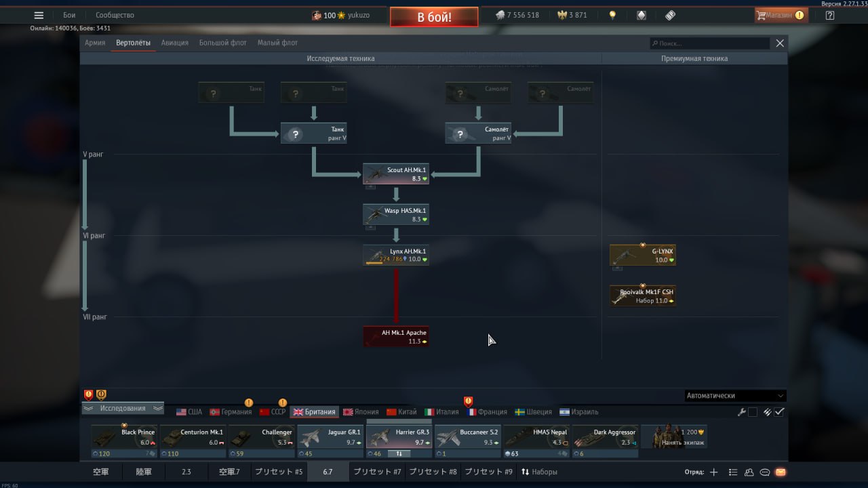The width and height of the screenshot is (868, 488).
Task: Select the Британия nation
Action: tap(314, 411)
